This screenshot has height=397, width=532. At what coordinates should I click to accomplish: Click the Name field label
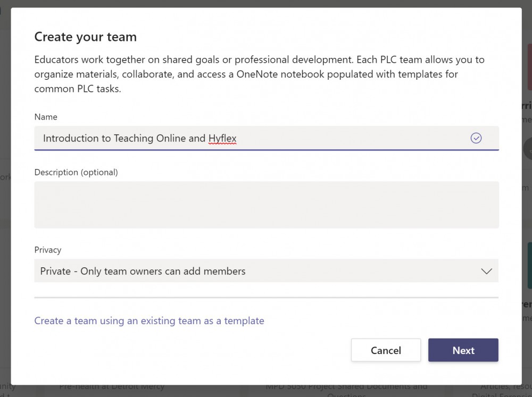click(46, 117)
